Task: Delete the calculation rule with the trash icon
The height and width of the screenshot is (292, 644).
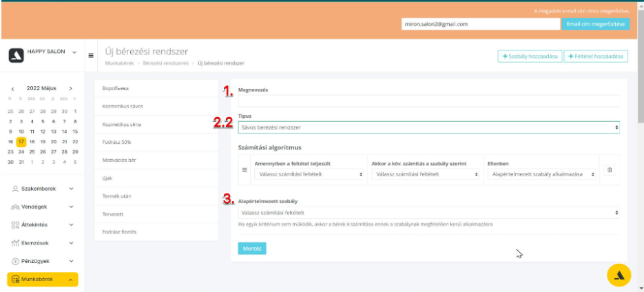Action: 608,169
